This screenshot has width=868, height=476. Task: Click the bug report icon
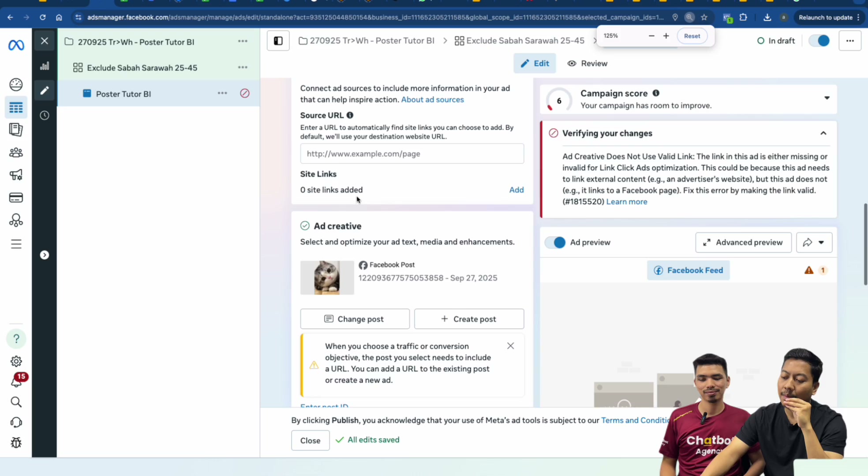pyautogui.click(x=16, y=443)
